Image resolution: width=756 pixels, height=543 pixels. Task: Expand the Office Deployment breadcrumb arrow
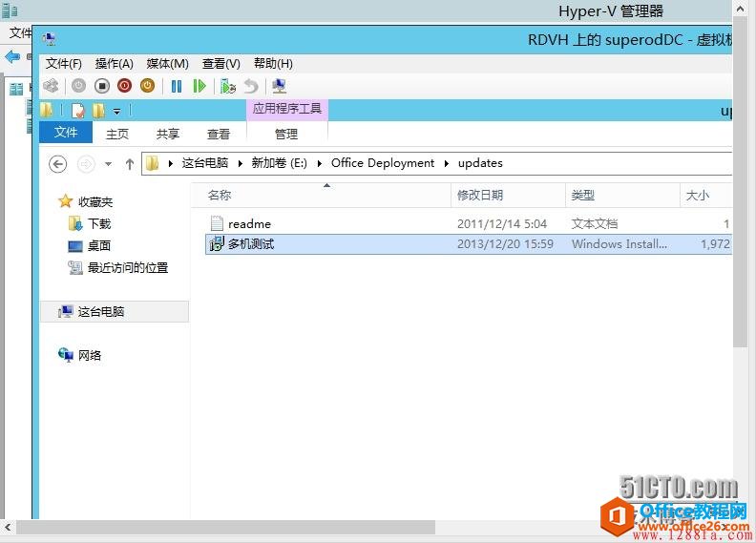point(446,163)
